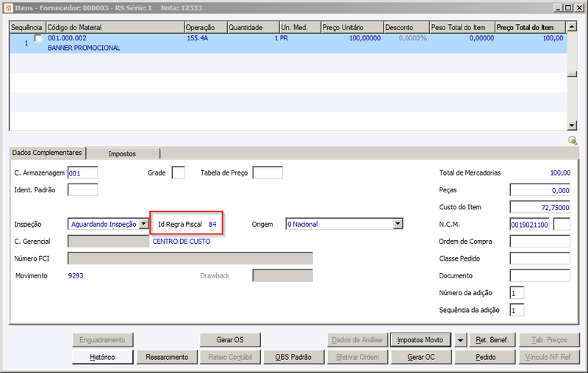Click the Un. Med. column header
Screen dimensions: 588x373
(x=301, y=27)
